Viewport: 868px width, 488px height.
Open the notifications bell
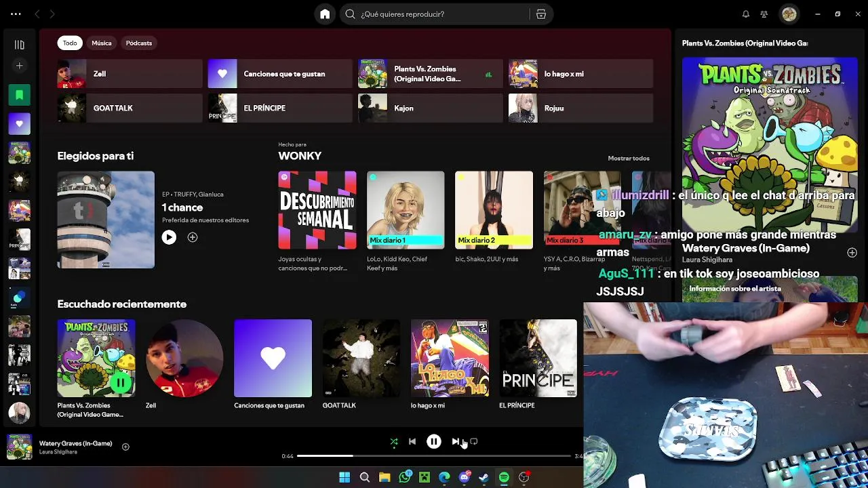tap(746, 14)
